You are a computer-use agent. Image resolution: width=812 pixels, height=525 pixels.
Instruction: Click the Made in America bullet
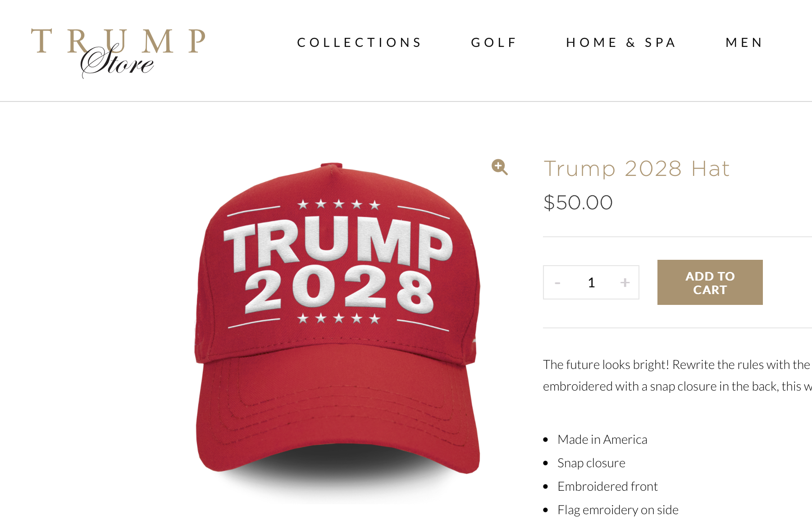602,439
